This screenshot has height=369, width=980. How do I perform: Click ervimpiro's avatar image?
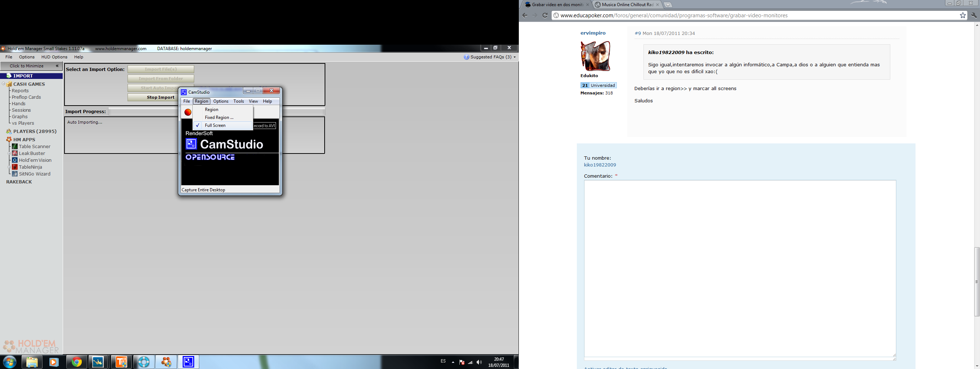(595, 56)
